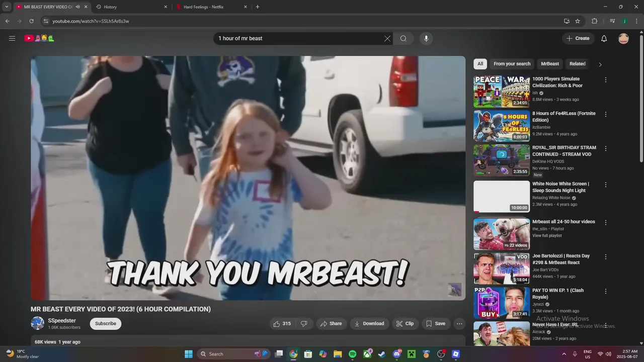This screenshot has height=362, width=644.
Task: Open 1000 Players Simulate Civilization thumbnail
Action: point(502,92)
